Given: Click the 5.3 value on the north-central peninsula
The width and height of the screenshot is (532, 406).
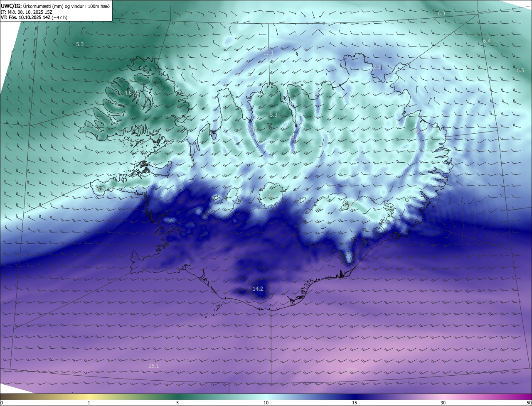Looking at the screenshot, I should [x=273, y=115].
